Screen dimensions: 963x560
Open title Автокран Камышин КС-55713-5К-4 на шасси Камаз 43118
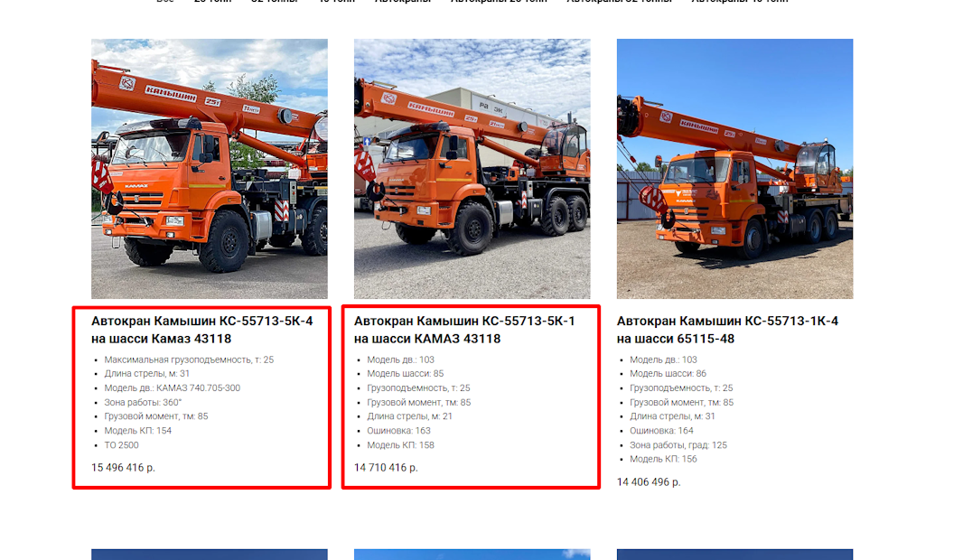202,330
